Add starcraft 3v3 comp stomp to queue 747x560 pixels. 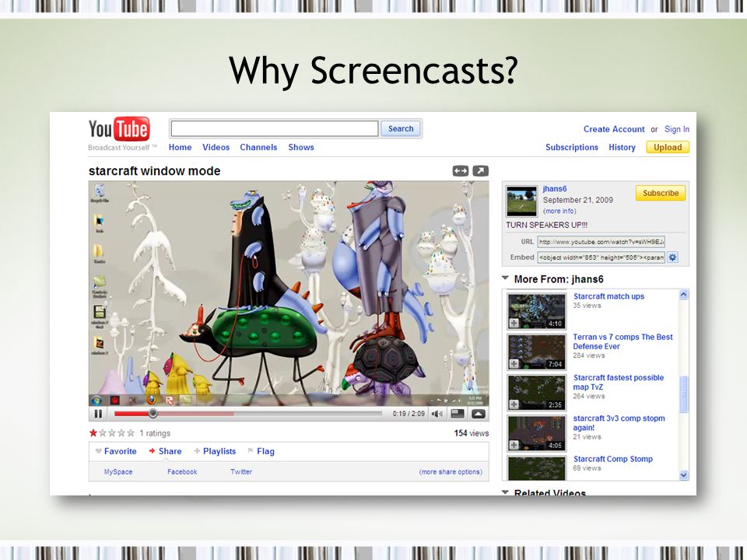[x=514, y=445]
